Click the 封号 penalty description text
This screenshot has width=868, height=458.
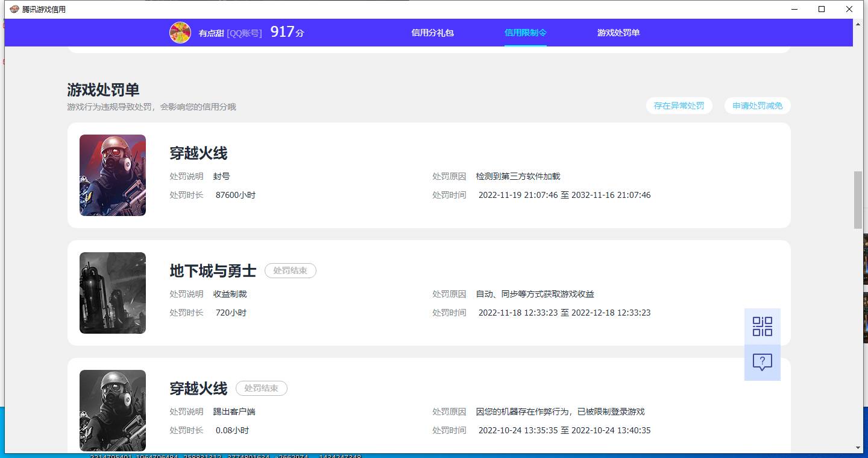tap(222, 176)
